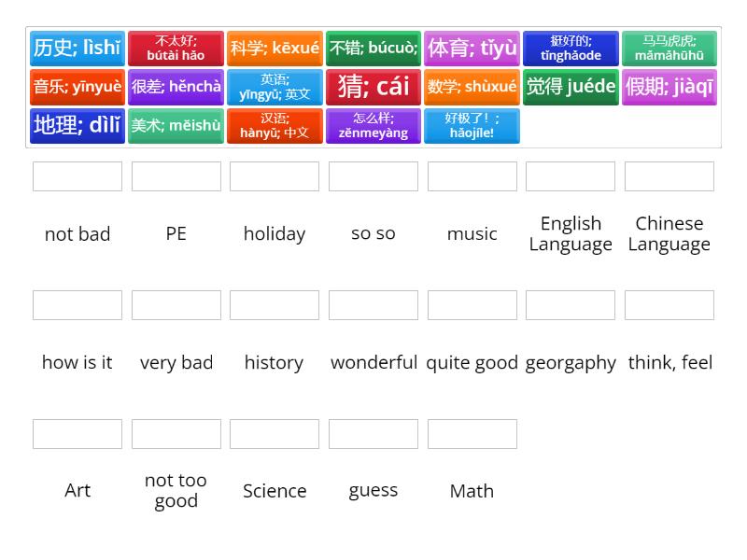This screenshot has width=747, height=560.
Task: Click the 音乐 yīnyuè tile
Action: (x=77, y=87)
